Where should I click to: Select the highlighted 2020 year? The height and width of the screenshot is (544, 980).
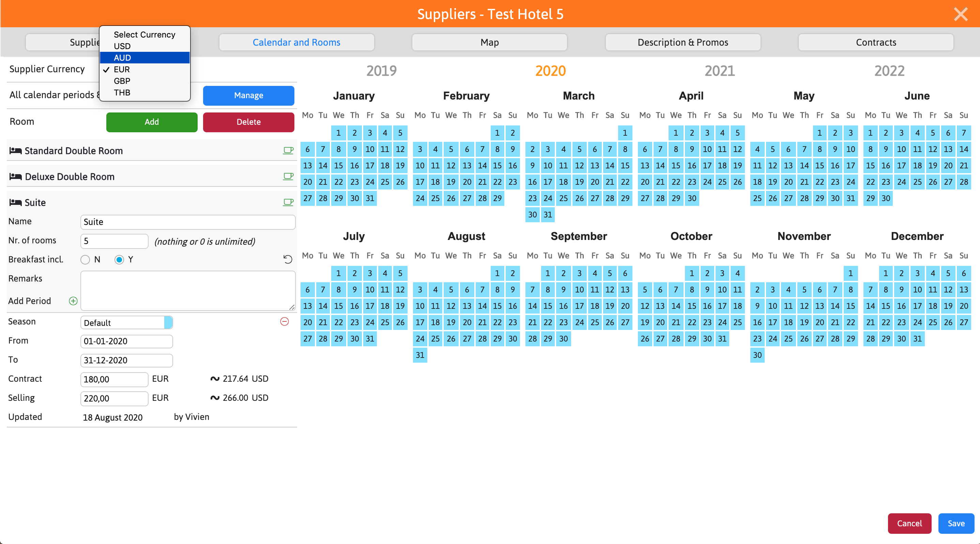(551, 71)
